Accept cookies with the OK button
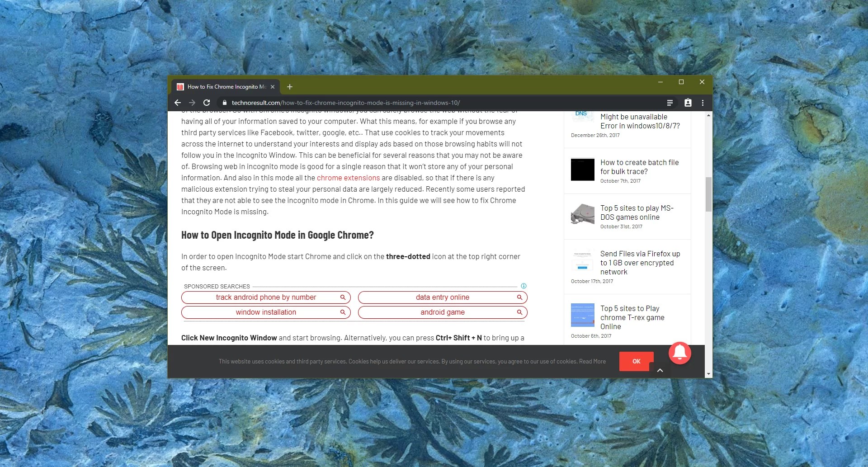868x467 pixels. (x=637, y=361)
